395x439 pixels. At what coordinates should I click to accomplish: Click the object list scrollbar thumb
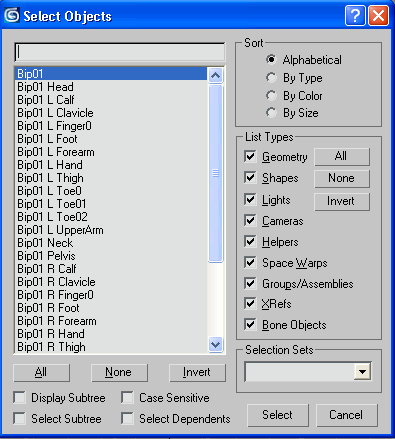point(215,173)
